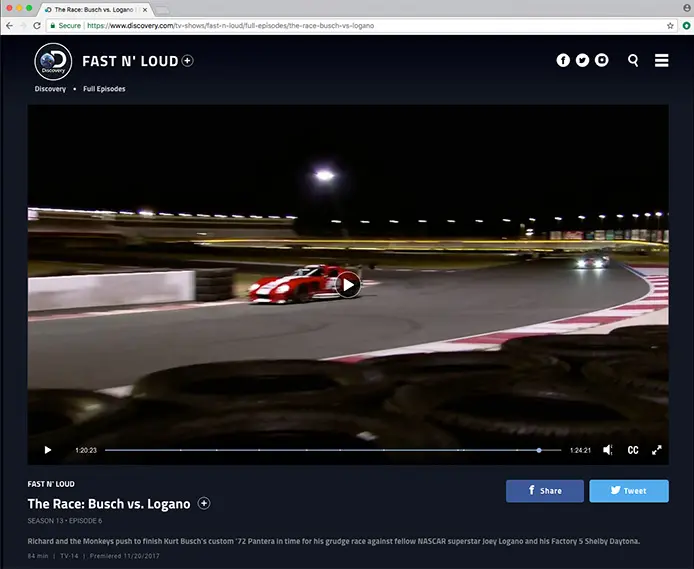Click the Facebook Share button
The width and height of the screenshot is (694, 569).
545,491
